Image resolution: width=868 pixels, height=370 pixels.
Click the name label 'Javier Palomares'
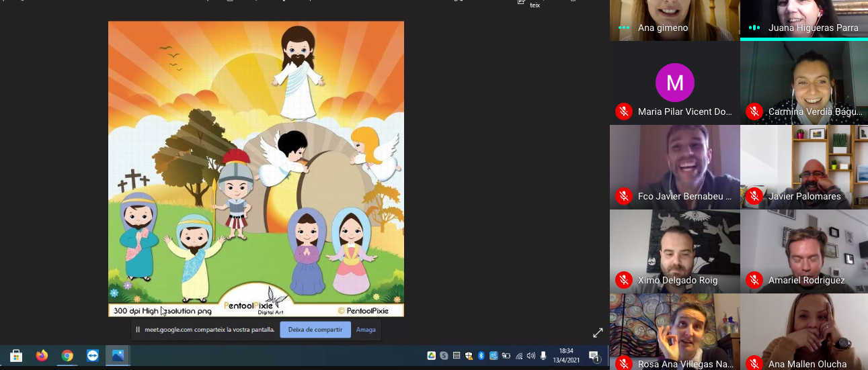(804, 196)
